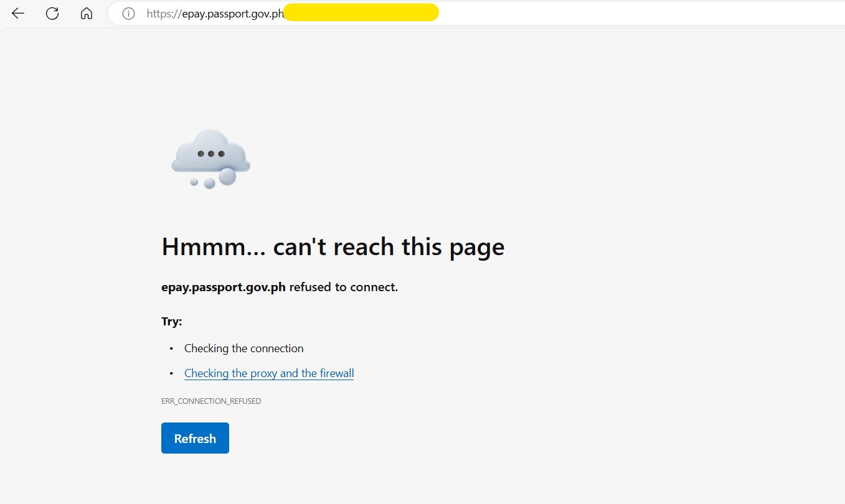Reload the page with the refresh icon

pyautogui.click(x=52, y=14)
